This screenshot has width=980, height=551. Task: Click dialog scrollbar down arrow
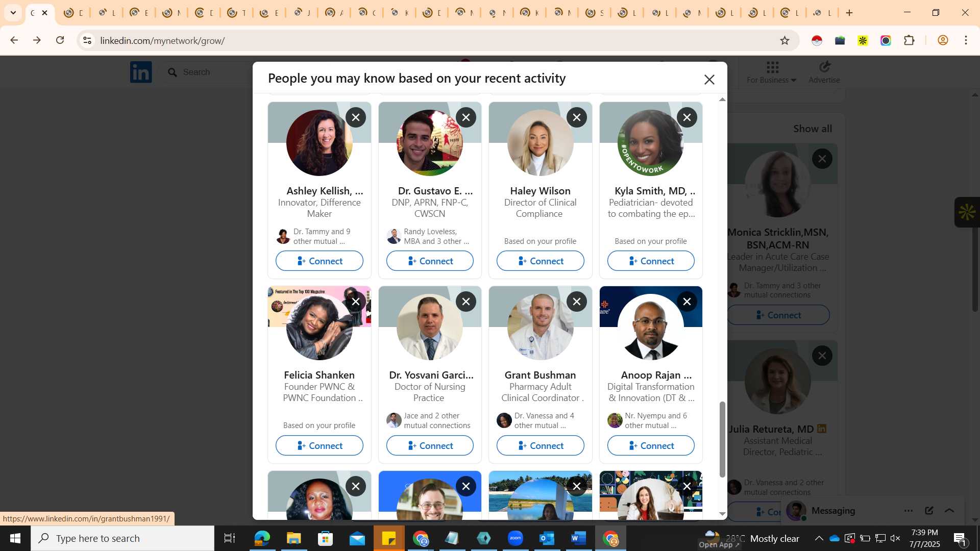(722, 514)
